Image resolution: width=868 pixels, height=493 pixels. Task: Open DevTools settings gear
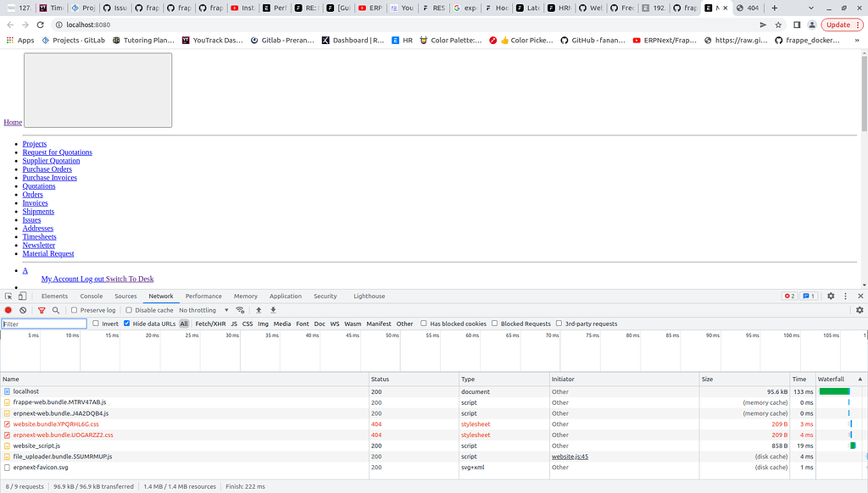(x=831, y=296)
